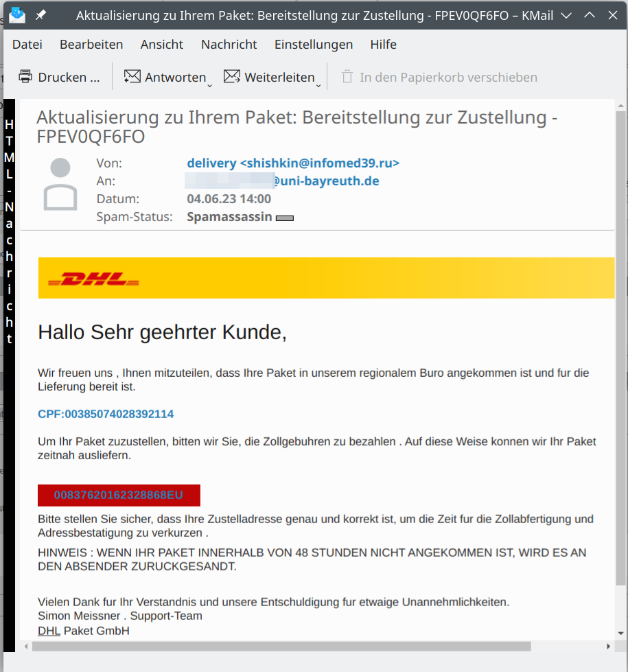Open the Nachricht menu
The width and height of the screenshot is (628, 672).
[229, 45]
